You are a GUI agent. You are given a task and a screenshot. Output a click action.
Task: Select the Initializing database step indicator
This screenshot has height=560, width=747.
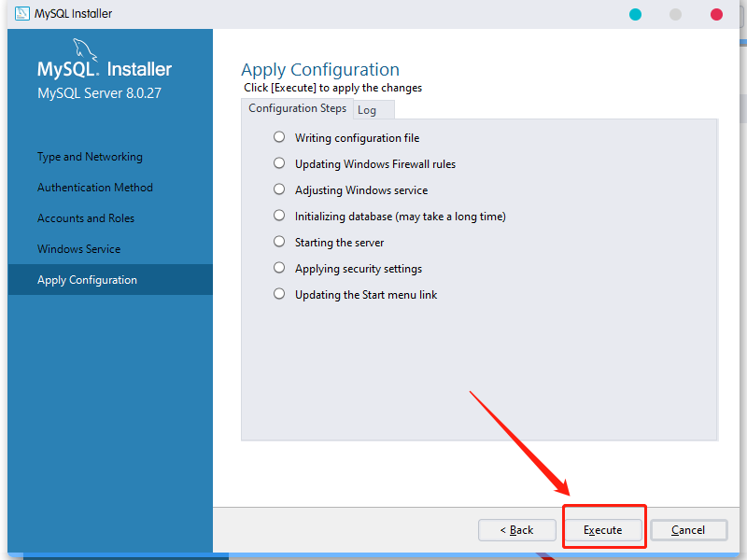(x=279, y=216)
